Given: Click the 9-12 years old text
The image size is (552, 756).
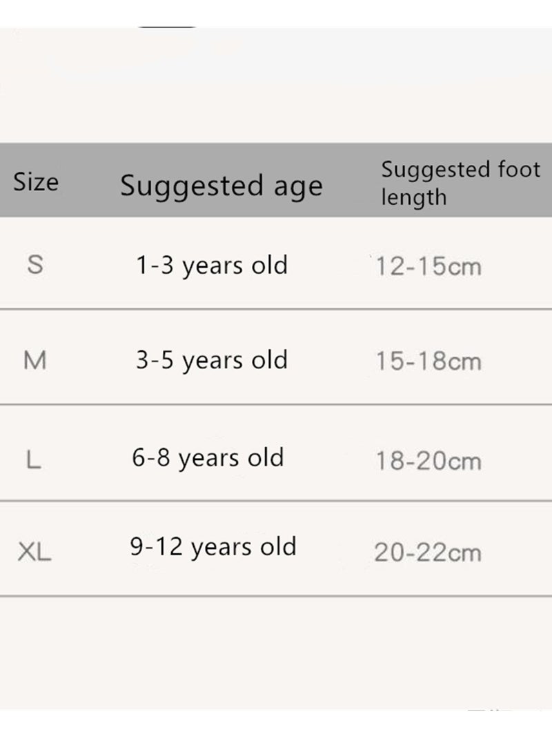Looking at the screenshot, I should tap(213, 548).
